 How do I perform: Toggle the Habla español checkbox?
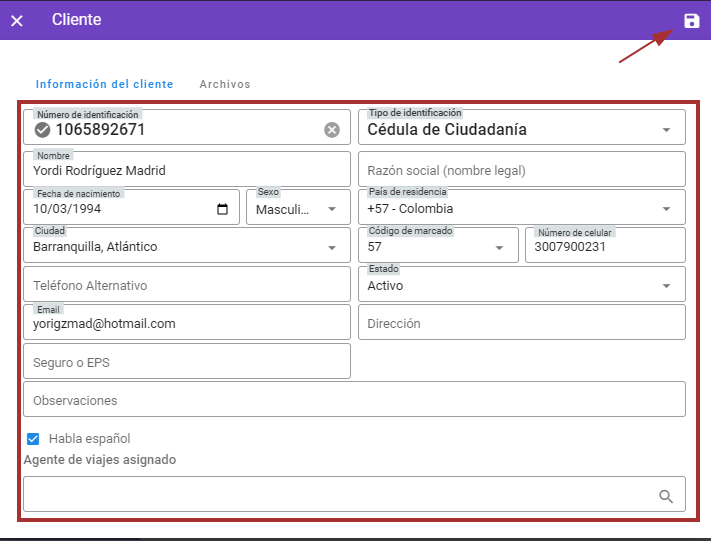[x=33, y=438]
